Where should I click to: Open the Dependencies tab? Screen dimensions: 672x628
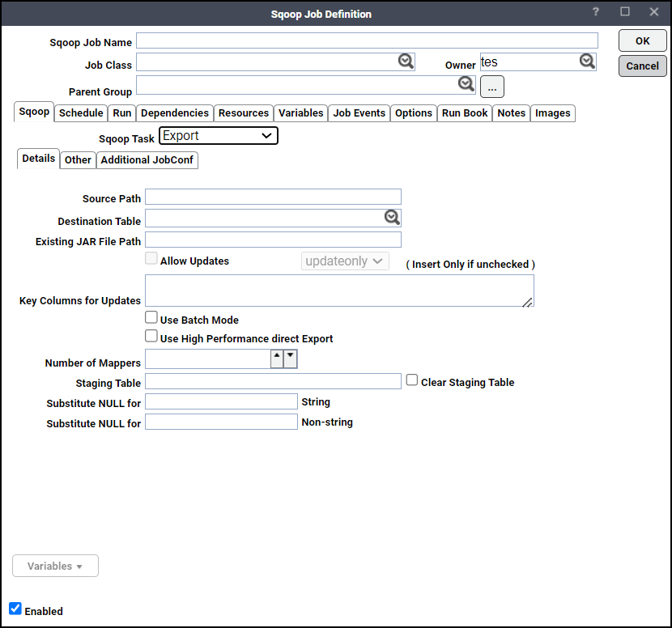pyautogui.click(x=175, y=113)
